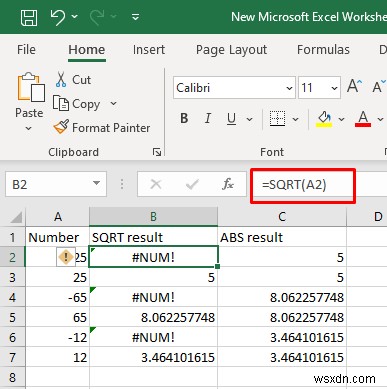Open underline style dropdown arrow
The width and height of the screenshot is (387, 389).
249,119
